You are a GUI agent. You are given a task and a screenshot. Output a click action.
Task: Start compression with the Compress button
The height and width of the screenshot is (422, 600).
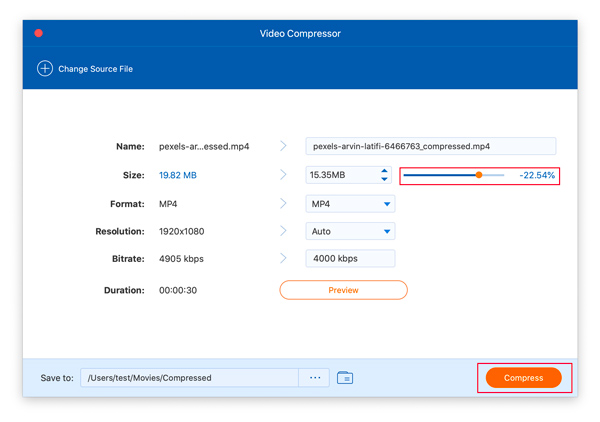[x=523, y=378]
